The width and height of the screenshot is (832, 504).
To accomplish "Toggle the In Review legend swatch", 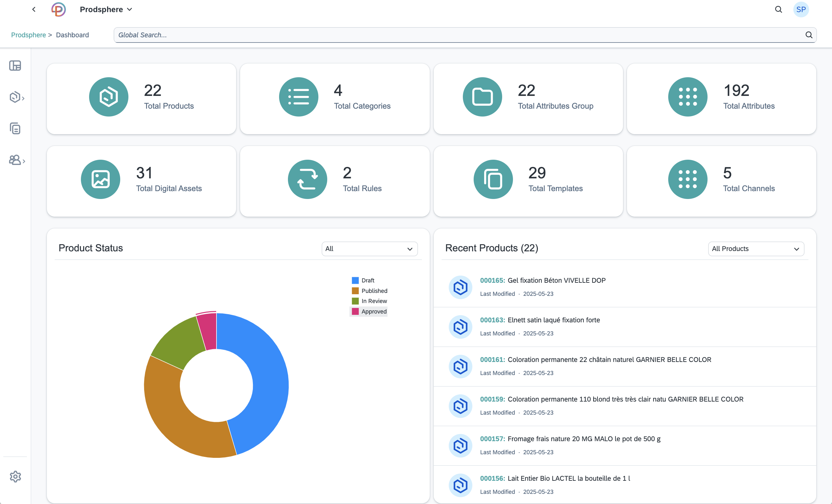I will (x=355, y=301).
